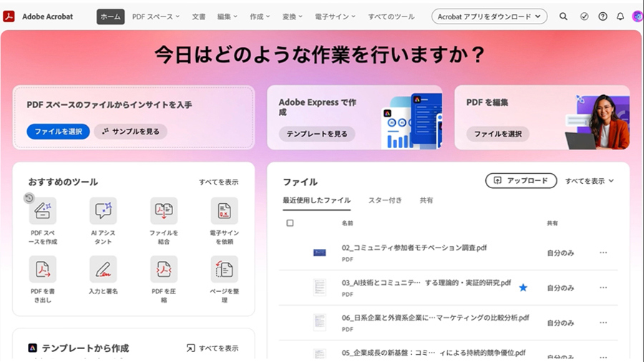Switch to the スター付き tab
This screenshot has width=644, height=362.
(385, 200)
